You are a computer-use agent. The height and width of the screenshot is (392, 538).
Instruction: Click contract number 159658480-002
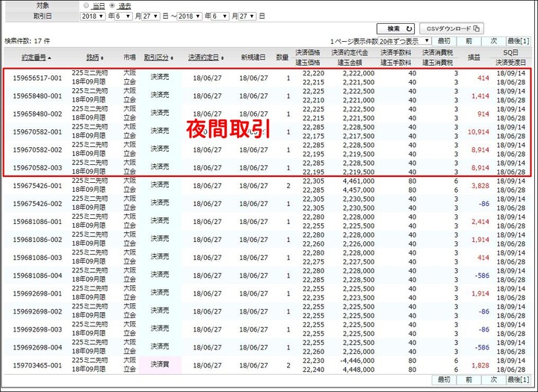pyautogui.click(x=37, y=113)
